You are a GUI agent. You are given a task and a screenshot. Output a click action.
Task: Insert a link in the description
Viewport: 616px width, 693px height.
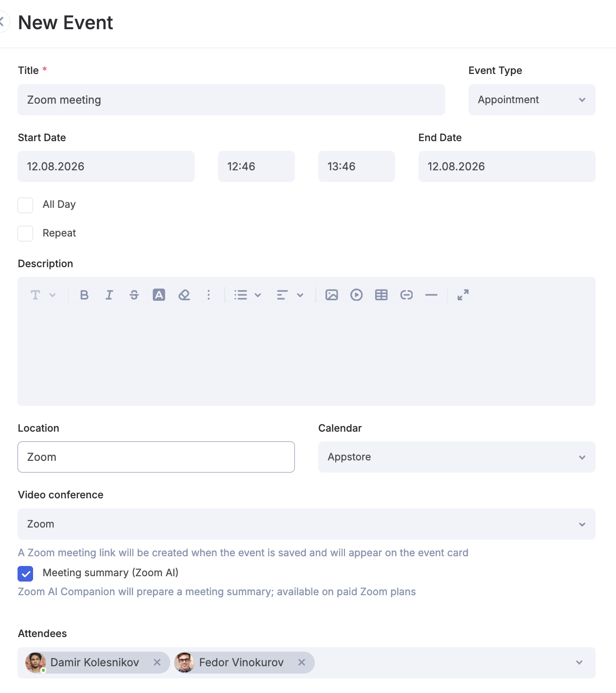tap(406, 295)
